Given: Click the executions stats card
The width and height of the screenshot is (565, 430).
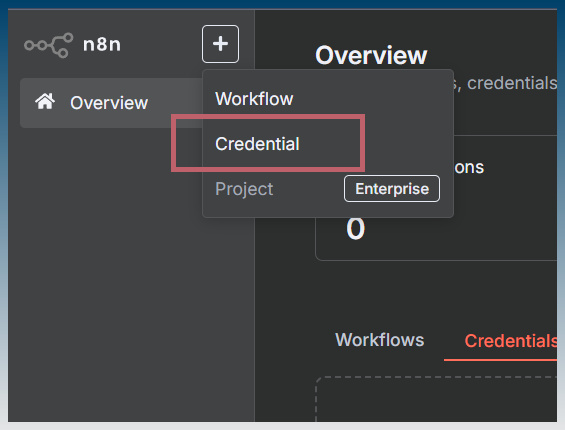Looking at the screenshot, I should (x=436, y=198).
